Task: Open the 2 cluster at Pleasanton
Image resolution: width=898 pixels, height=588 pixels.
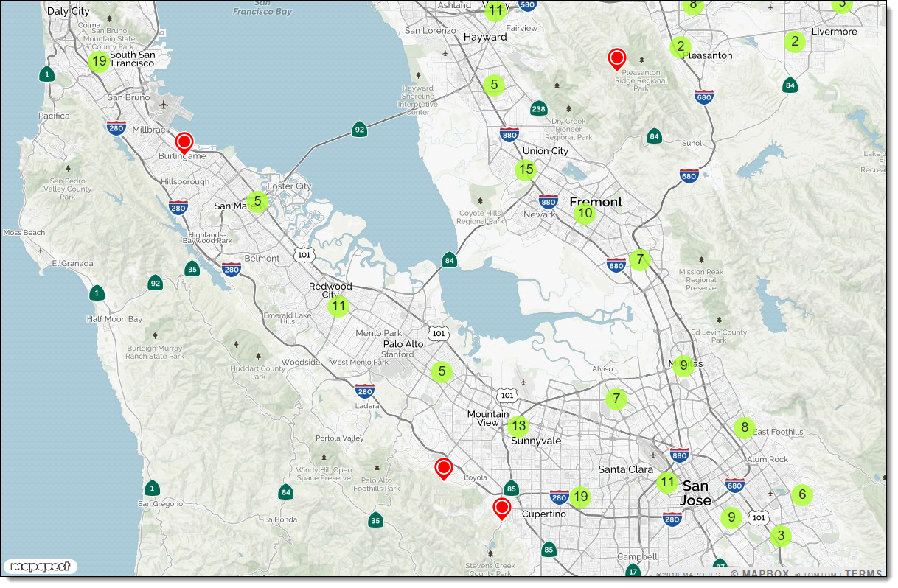Action: coord(680,47)
